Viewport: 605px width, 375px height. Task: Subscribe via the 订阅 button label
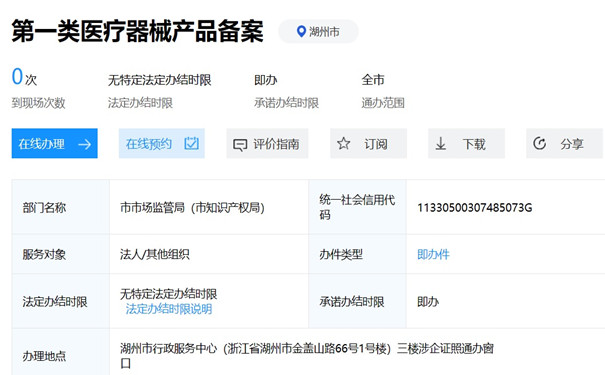(375, 144)
